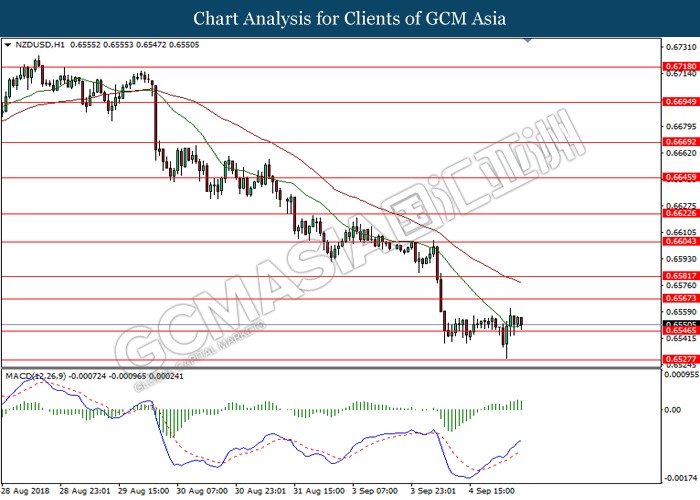Image resolution: width=700 pixels, height=500 pixels.
Task: Click the MACD axis value -0.00174
Action: tap(681, 478)
